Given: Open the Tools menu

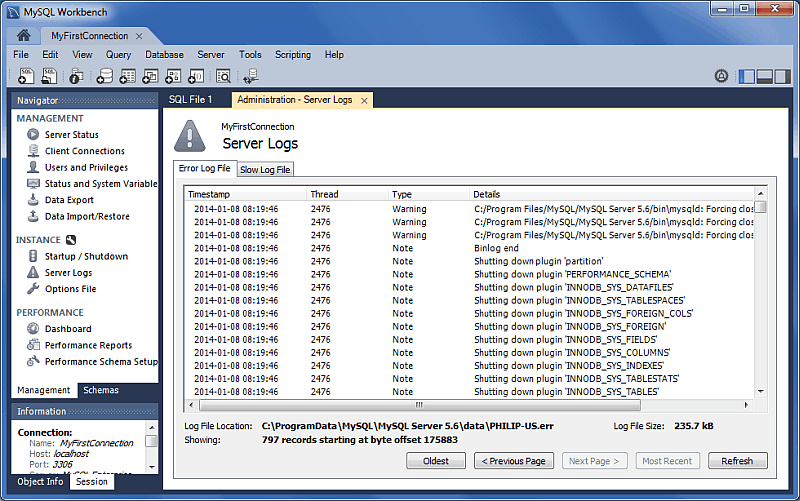Looking at the screenshot, I should coord(250,55).
